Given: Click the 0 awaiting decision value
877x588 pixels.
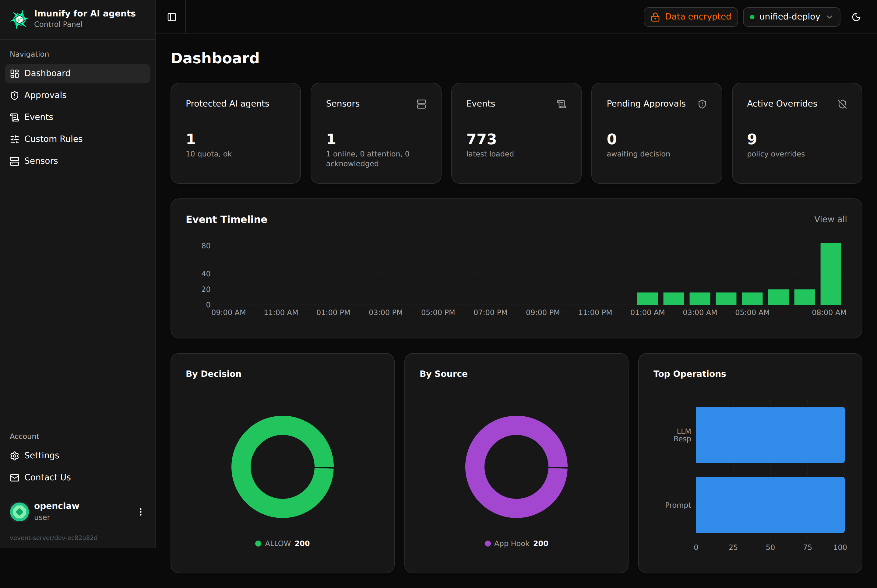Looking at the screenshot, I should coord(612,139).
